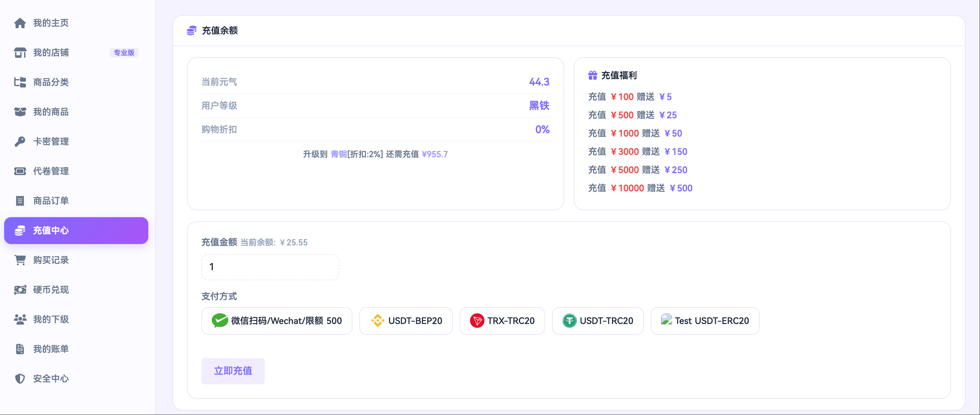This screenshot has width=980, height=415.
Task: Click the 青铜 level link
Action: click(x=338, y=154)
